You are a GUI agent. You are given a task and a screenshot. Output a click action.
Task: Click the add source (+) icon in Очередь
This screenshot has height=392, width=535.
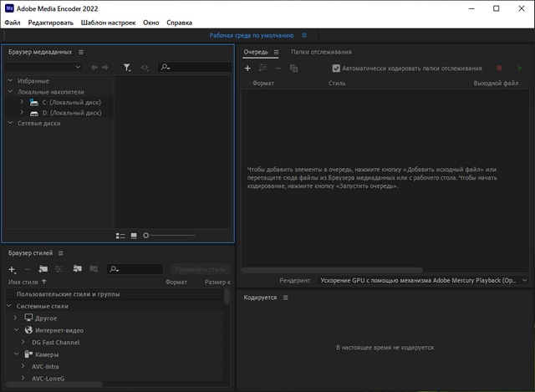[x=247, y=68]
